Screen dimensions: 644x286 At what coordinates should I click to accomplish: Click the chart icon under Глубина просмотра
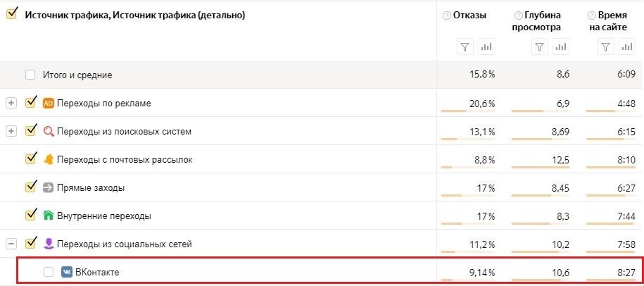[560, 47]
